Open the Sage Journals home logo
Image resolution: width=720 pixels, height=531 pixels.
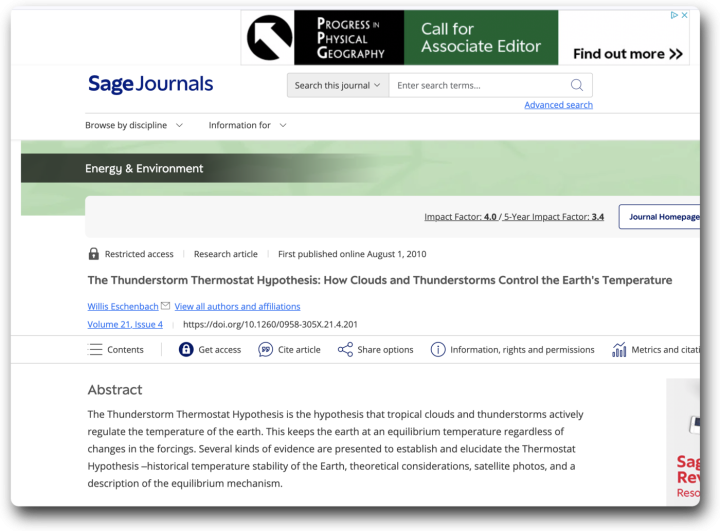click(150, 84)
